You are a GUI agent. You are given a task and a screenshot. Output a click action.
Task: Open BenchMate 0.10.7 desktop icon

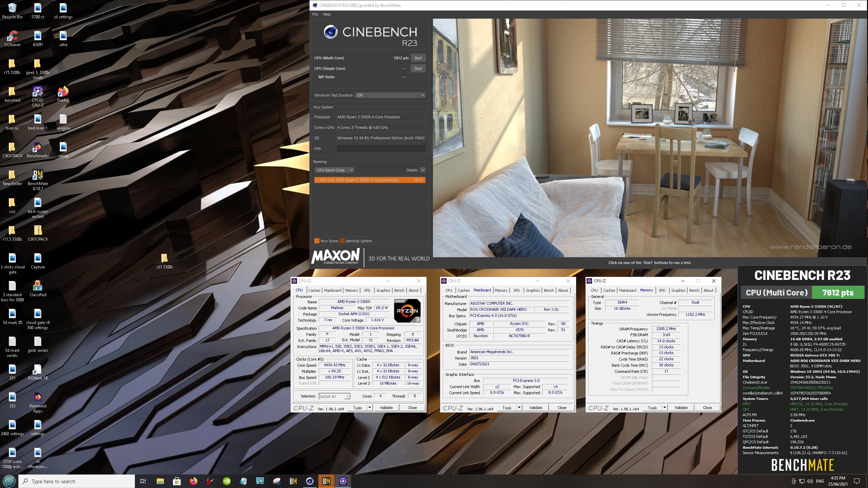point(38,180)
